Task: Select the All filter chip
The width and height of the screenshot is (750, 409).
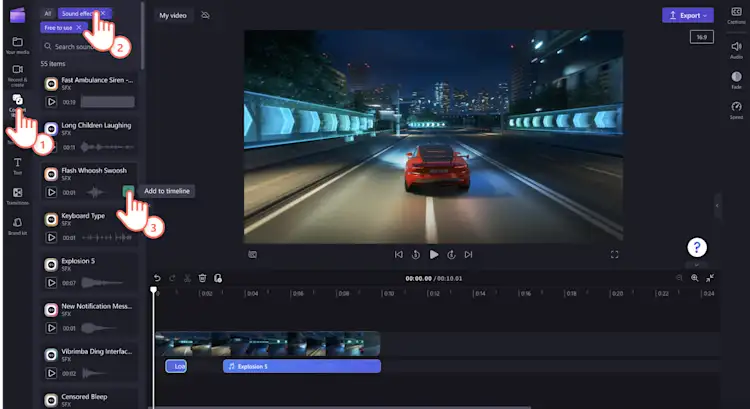Action: 47,13
